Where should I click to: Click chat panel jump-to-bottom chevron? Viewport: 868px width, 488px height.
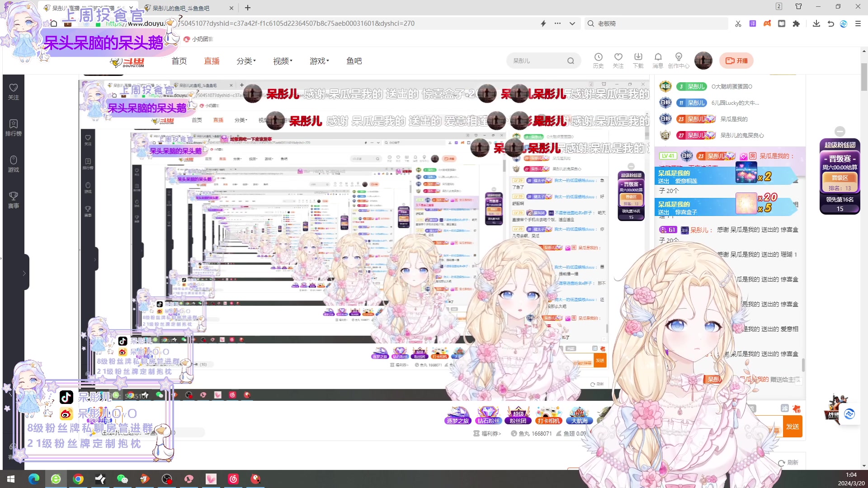point(798,380)
